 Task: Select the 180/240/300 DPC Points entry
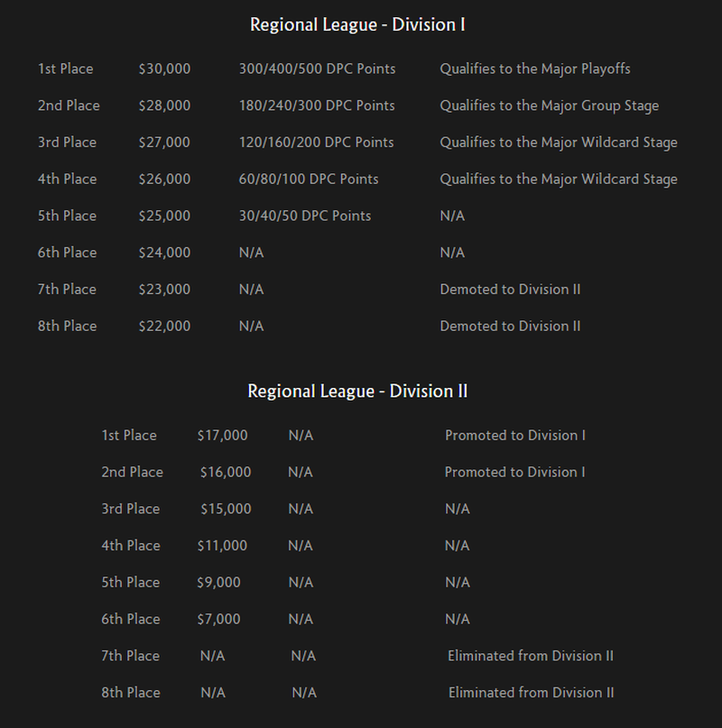point(317,106)
